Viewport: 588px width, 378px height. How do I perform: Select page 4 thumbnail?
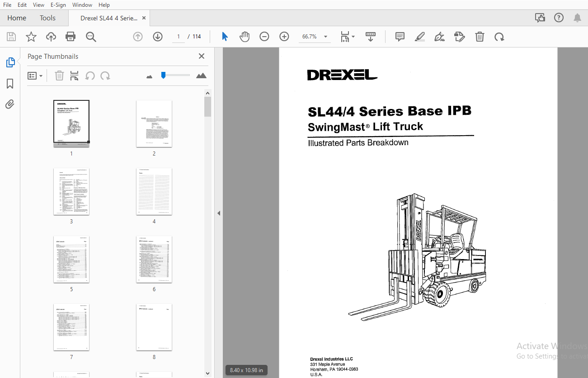pyautogui.click(x=154, y=192)
